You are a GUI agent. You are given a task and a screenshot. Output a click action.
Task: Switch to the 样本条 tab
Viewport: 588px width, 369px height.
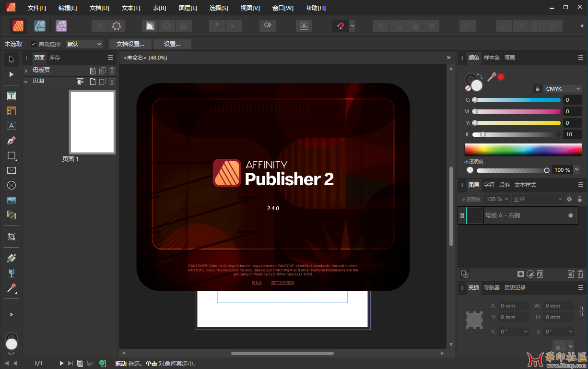point(492,58)
